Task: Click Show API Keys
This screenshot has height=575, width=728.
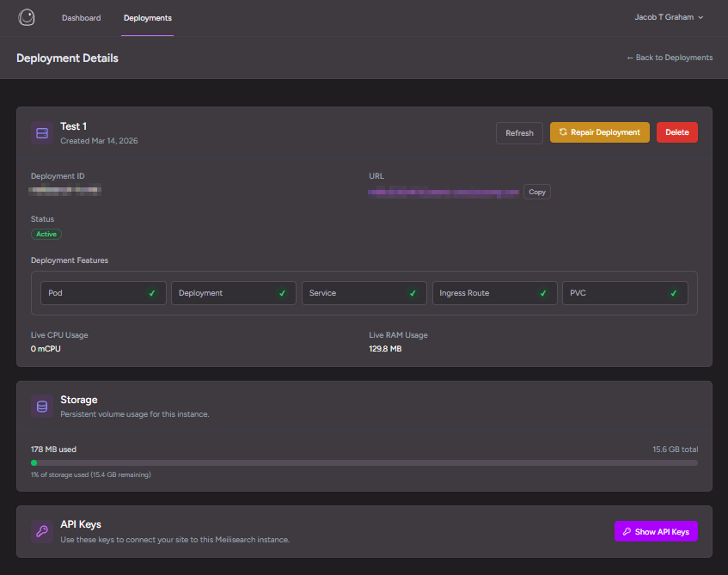Action: 656,531
